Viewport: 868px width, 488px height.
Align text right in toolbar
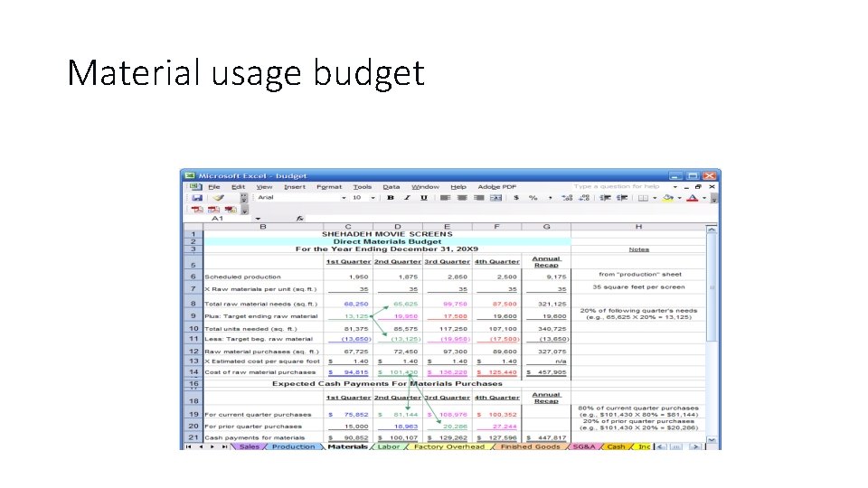(479, 198)
